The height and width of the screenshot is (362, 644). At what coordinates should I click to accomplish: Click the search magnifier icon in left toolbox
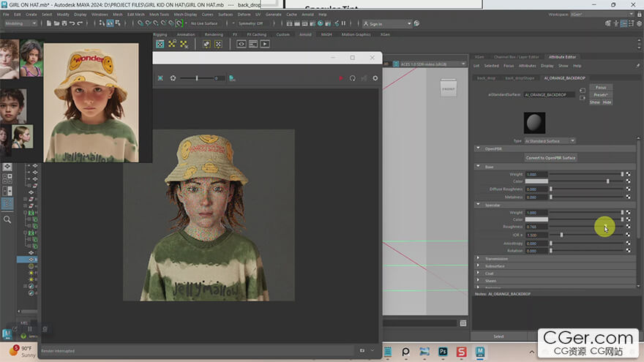[7, 219]
